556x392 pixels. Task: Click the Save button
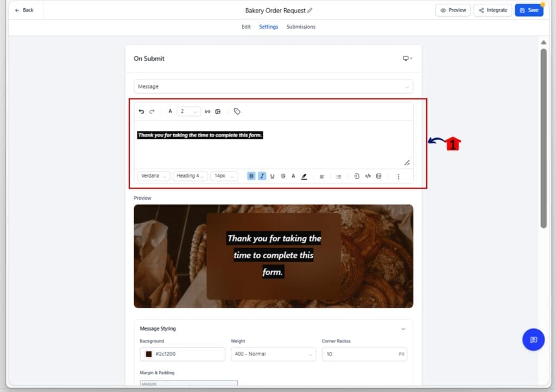(528, 10)
